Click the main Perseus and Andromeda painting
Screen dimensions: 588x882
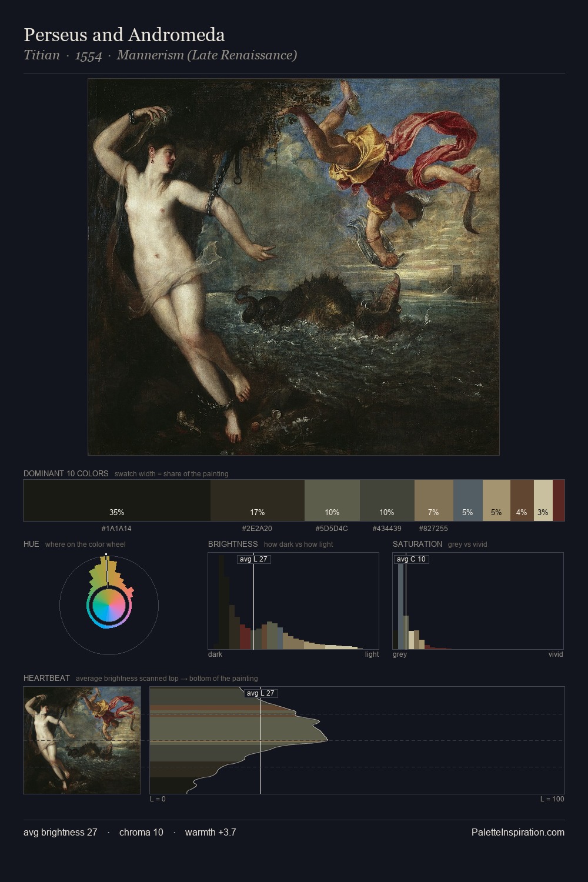click(293, 267)
